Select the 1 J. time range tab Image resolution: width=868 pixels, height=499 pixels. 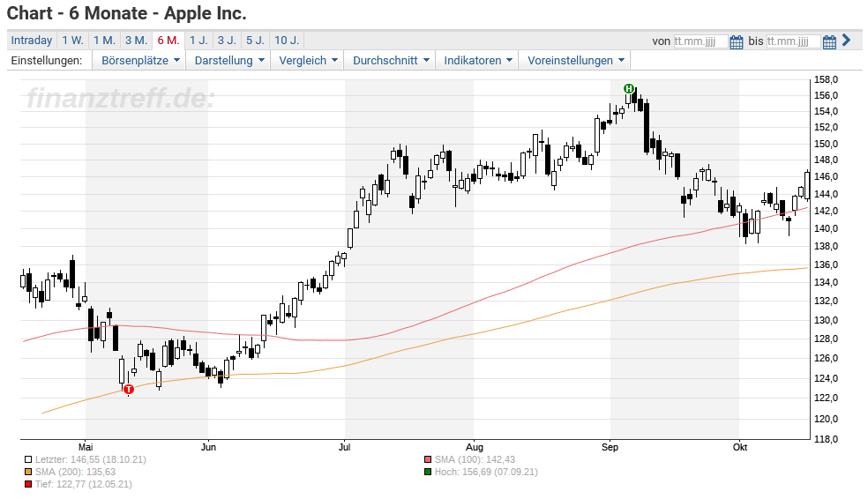click(198, 41)
